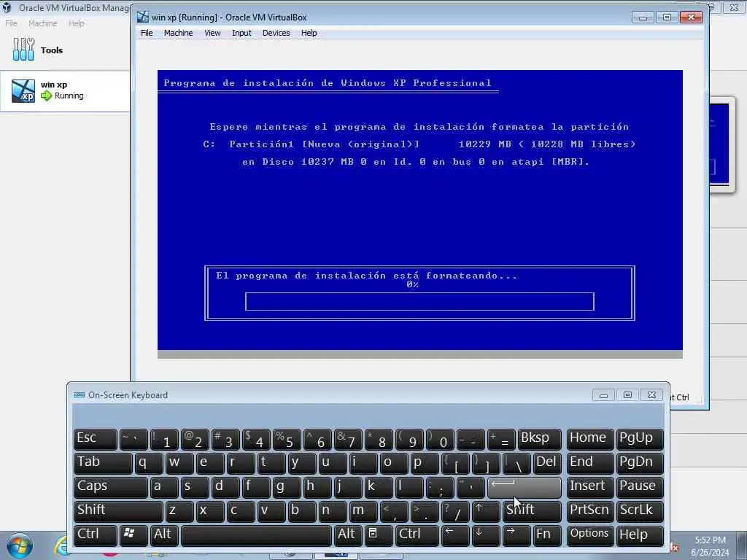The height and width of the screenshot is (560, 747).
Task: Click the context menu key on keyboard
Action: [x=379, y=534]
